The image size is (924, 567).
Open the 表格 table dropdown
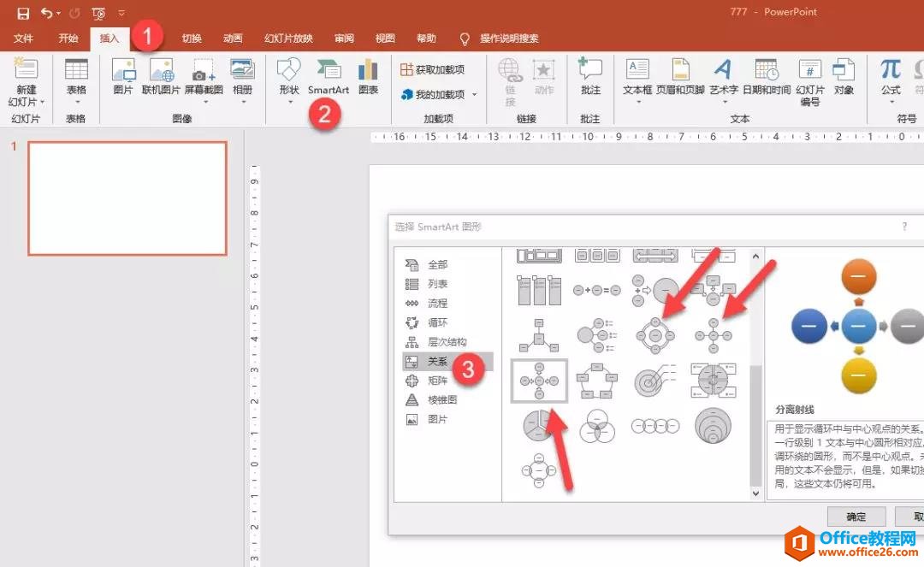pos(76,102)
